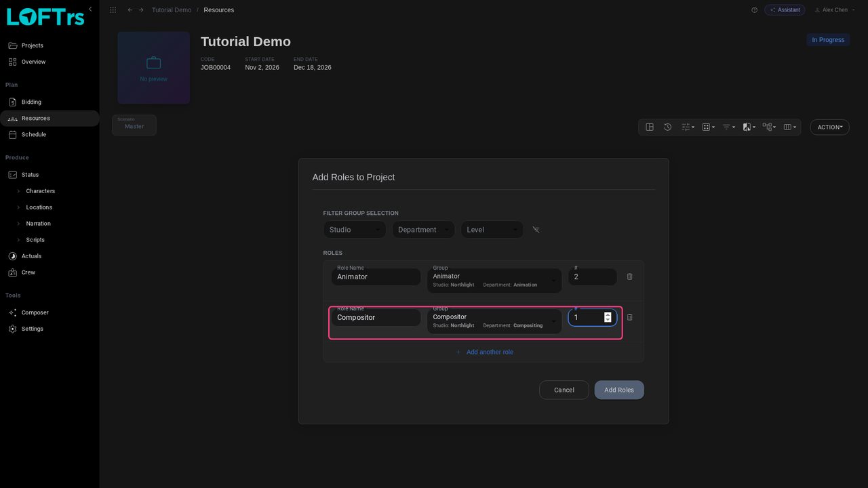Delete the Animator role row
The width and height of the screenshot is (868, 488).
[x=629, y=277]
